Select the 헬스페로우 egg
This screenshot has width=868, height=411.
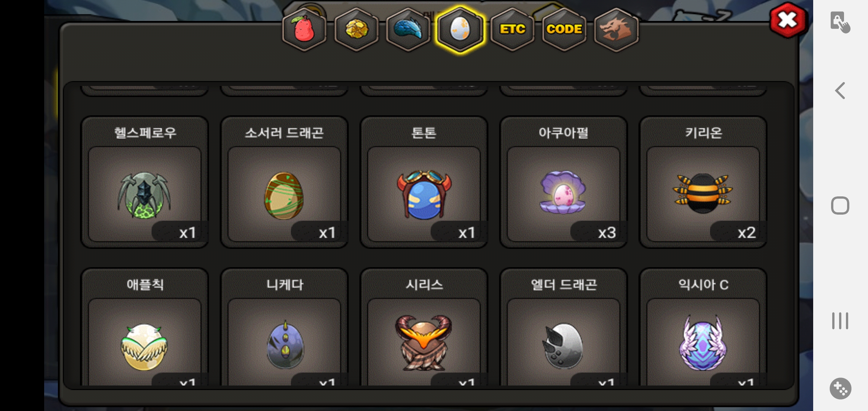145,182
